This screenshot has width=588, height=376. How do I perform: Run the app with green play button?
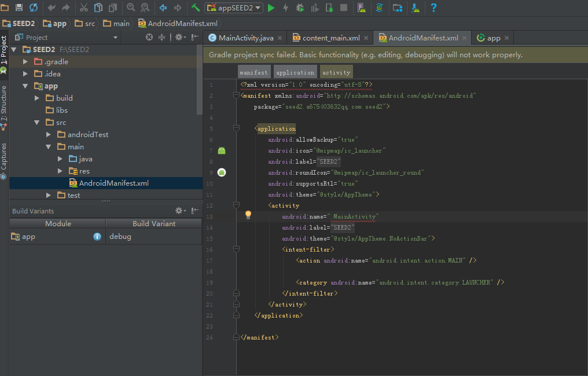click(271, 8)
